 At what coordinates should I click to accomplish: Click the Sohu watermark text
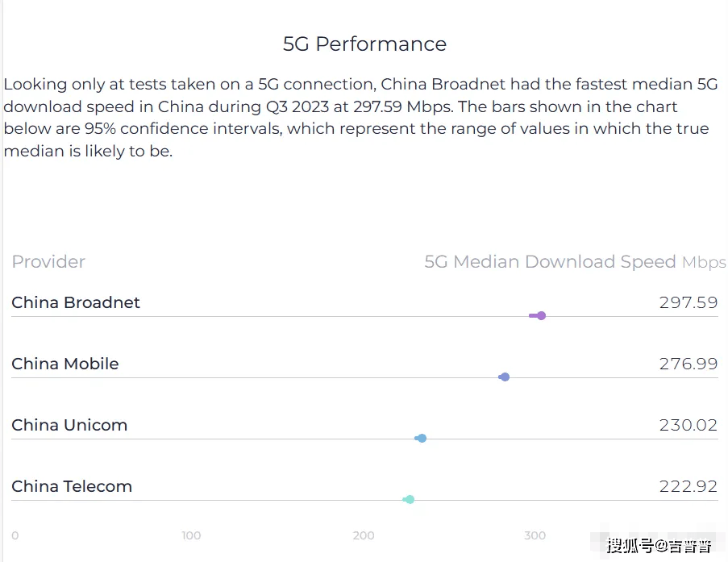(659, 545)
